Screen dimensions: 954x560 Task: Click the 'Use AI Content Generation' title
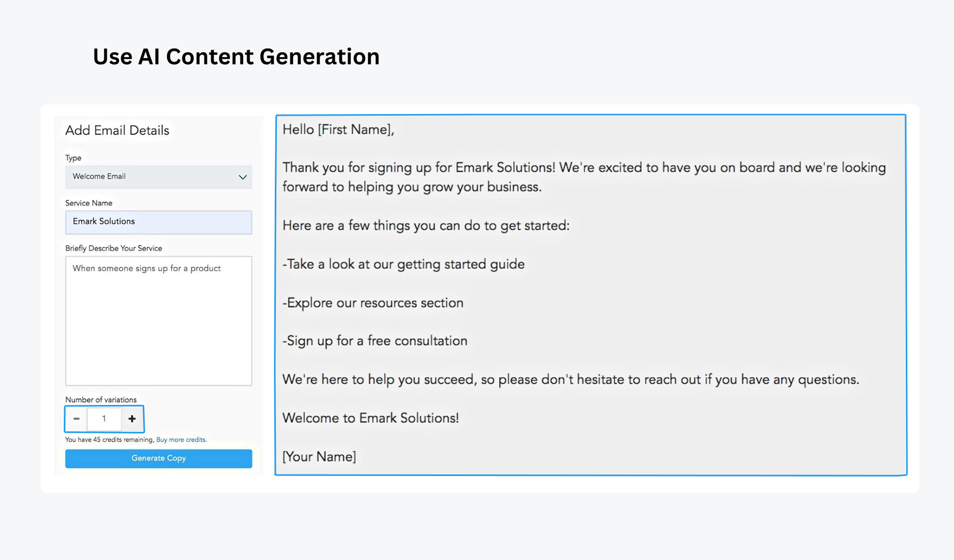[x=236, y=57]
